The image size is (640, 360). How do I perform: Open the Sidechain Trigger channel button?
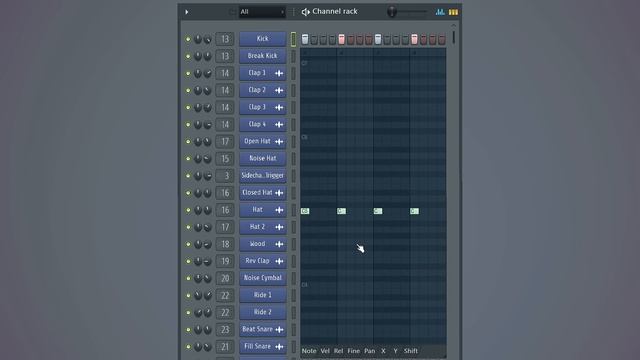coord(262,176)
